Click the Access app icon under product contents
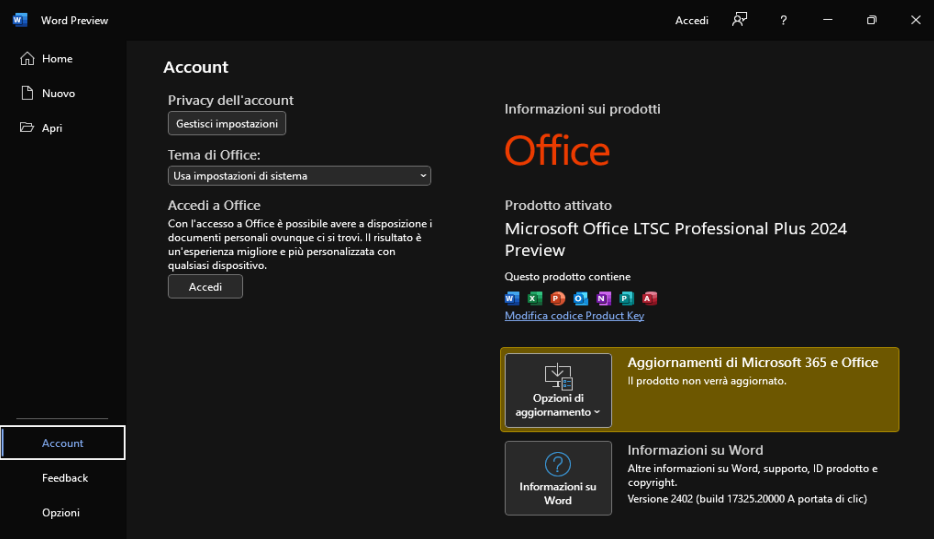934x539 pixels. [649, 298]
